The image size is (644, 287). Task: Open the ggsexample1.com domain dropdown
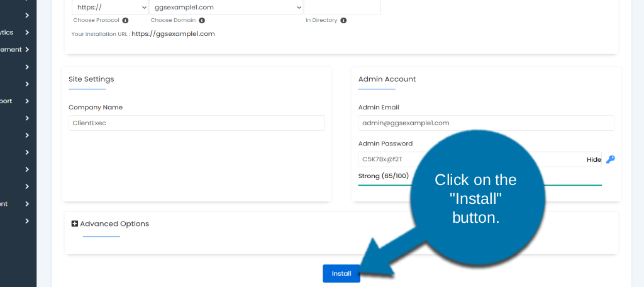pos(226,7)
